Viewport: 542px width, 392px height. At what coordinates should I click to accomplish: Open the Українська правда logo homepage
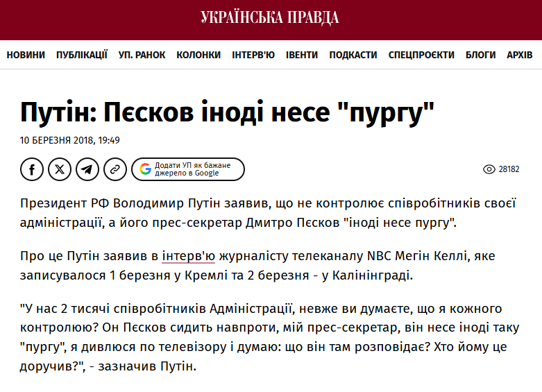pos(270,17)
